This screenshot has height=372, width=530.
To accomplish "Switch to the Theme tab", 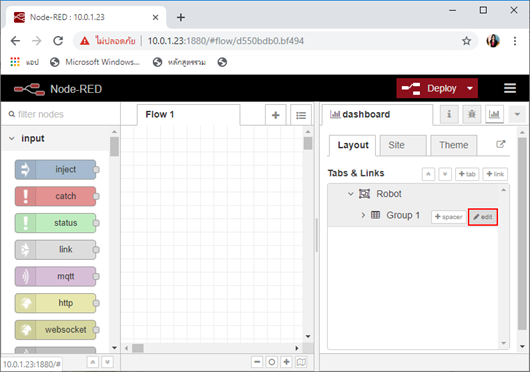I will tap(454, 145).
